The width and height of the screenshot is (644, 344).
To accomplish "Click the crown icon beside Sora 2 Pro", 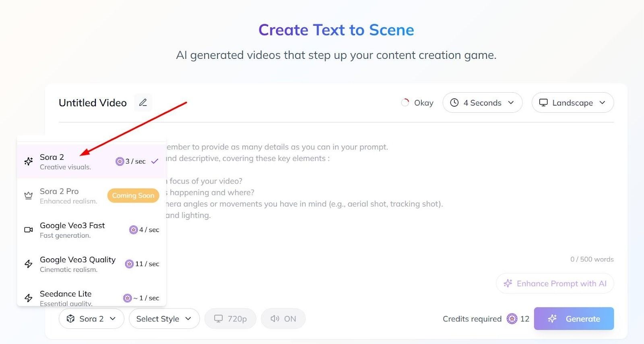I will [29, 196].
